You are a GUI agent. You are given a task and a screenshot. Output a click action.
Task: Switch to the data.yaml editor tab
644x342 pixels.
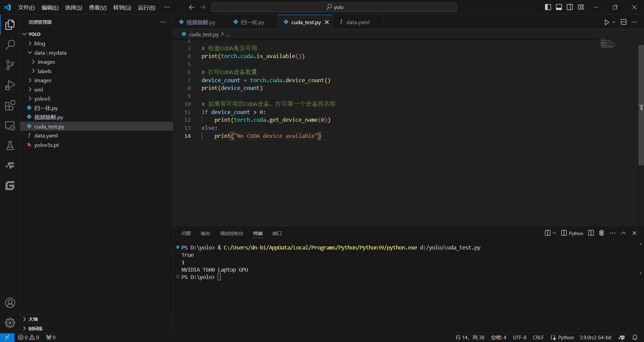coord(358,22)
